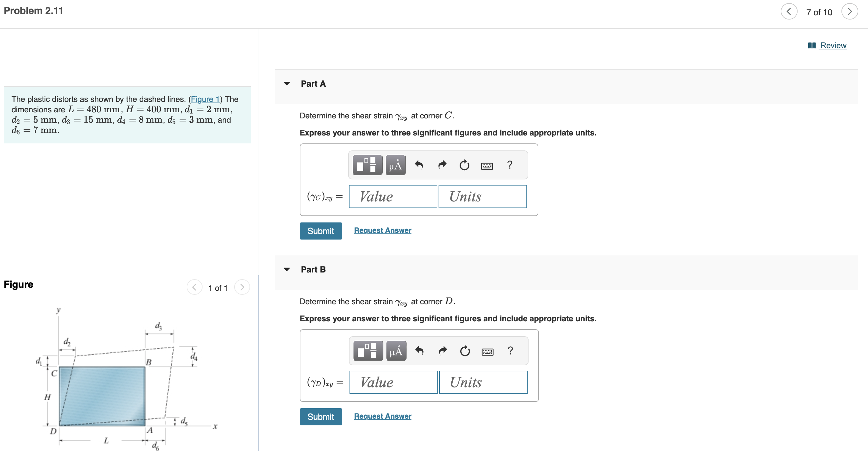Open the symbols μÅ menu in Part A
868x451 pixels.
395,165
